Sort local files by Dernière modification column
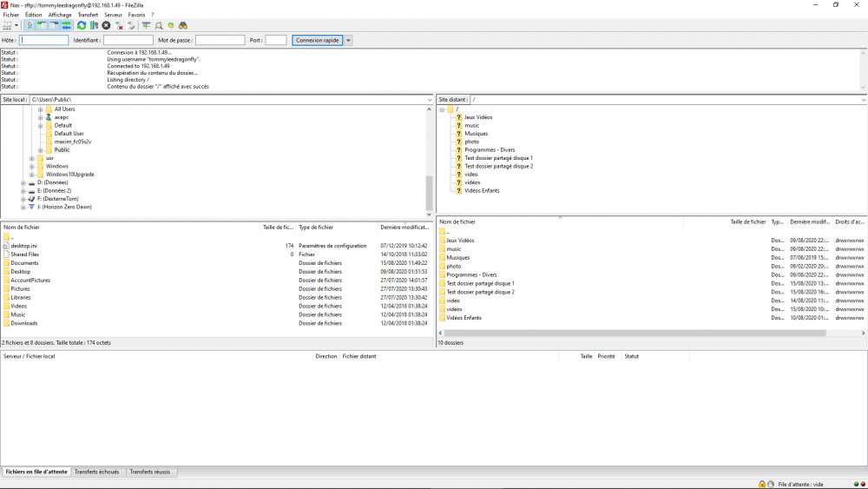The height and width of the screenshot is (489, 868). 404,228
